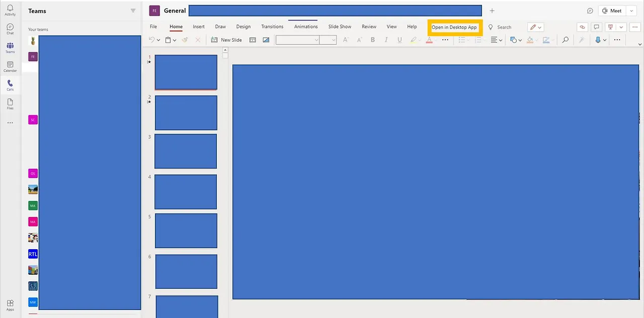Toggle numbered list

[x=478, y=40]
